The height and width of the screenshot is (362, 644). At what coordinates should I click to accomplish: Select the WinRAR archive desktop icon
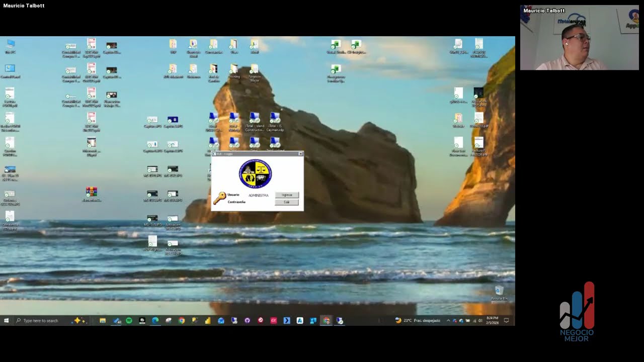click(x=91, y=194)
